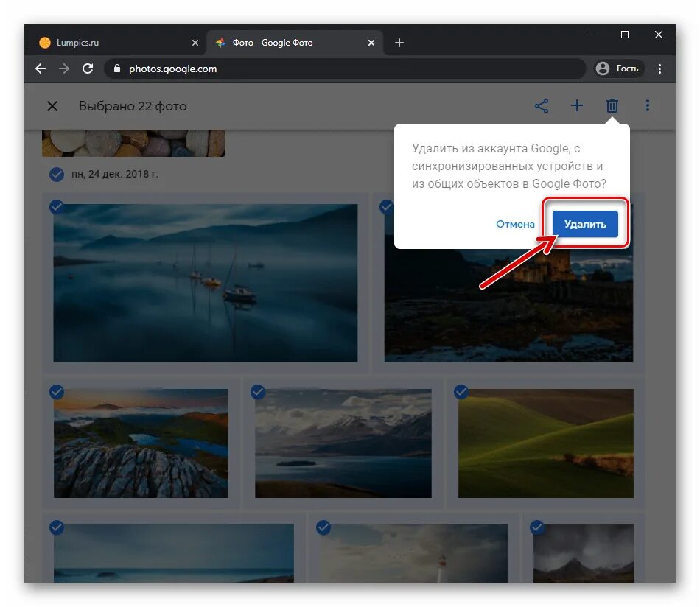This screenshot has height=607, width=700.
Task: Click the page refresh icon
Action: click(88, 69)
